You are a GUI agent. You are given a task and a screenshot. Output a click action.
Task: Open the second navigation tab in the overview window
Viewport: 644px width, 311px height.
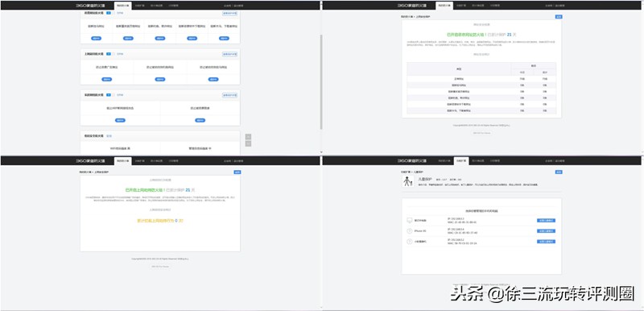pyautogui.click(x=138, y=6)
